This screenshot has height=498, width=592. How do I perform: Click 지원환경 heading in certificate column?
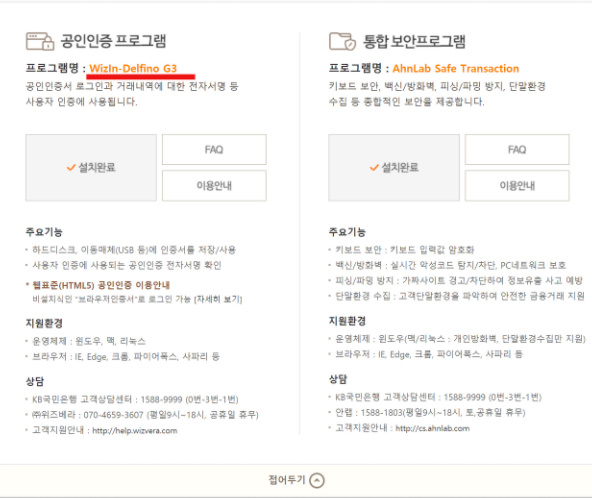[x=44, y=323]
